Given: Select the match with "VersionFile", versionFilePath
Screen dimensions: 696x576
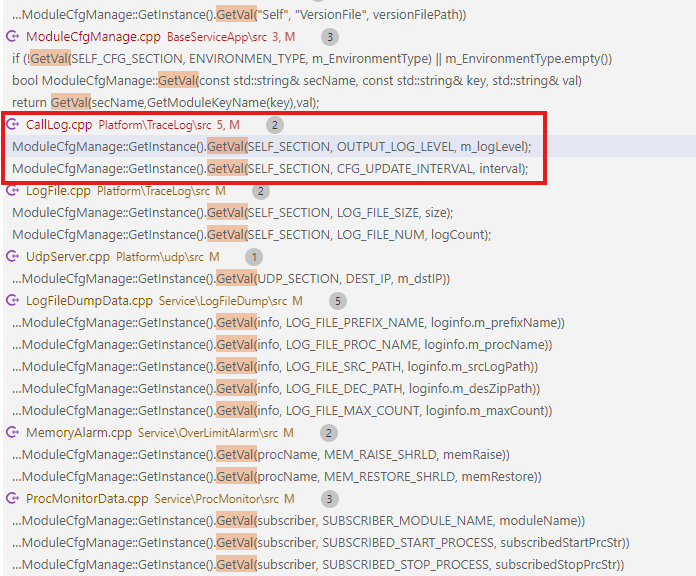Looking at the screenshot, I should [x=239, y=15].
